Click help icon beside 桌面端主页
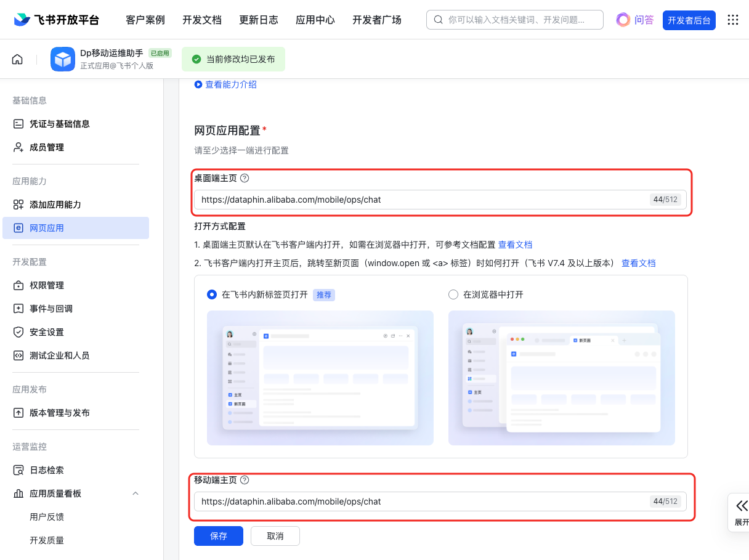 (245, 178)
